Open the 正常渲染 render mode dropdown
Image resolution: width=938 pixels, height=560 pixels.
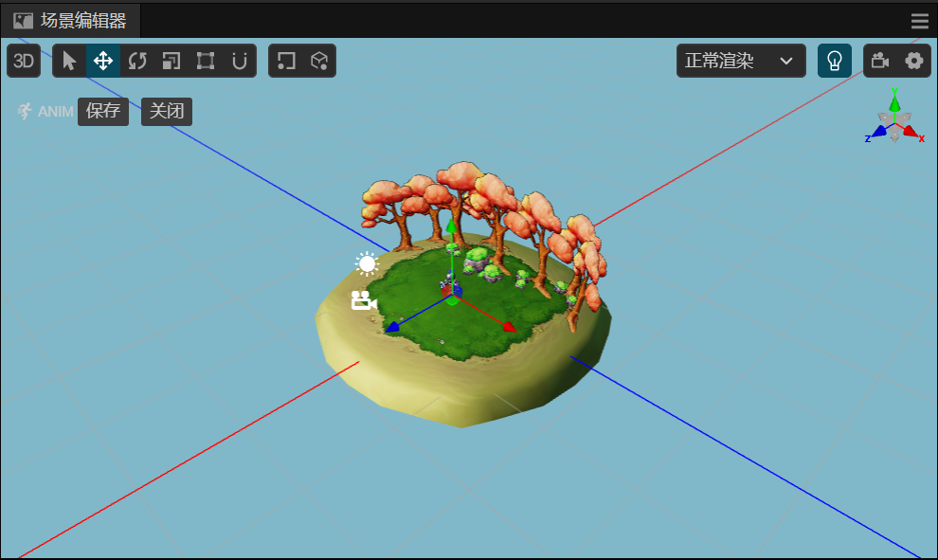[741, 61]
